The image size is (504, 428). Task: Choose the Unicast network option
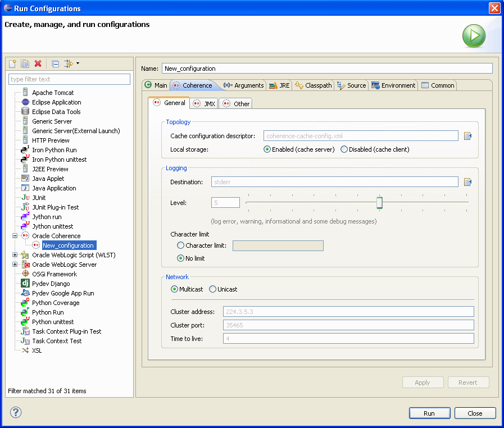tap(212, 289)
